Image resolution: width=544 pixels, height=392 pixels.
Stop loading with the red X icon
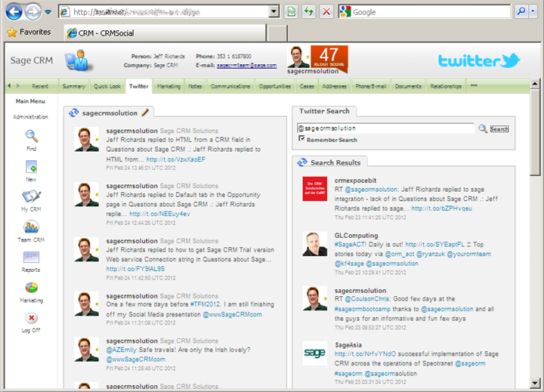[x=326, y=12]
